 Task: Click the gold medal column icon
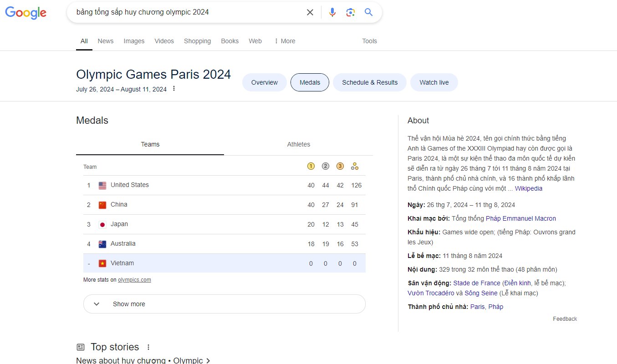[x=311, y=167]
